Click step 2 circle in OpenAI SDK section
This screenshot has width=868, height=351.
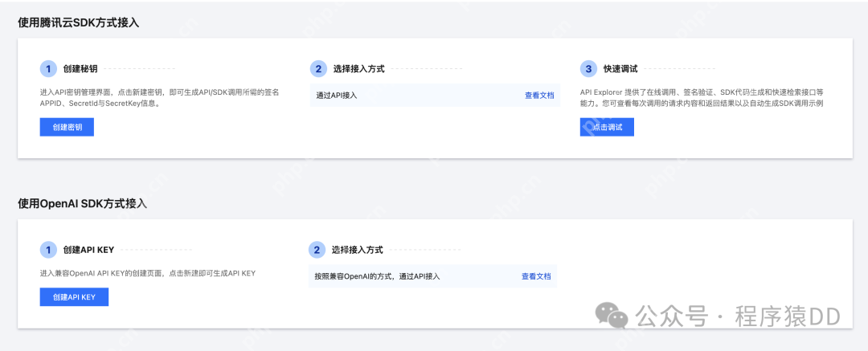click(x=317, y=250)
